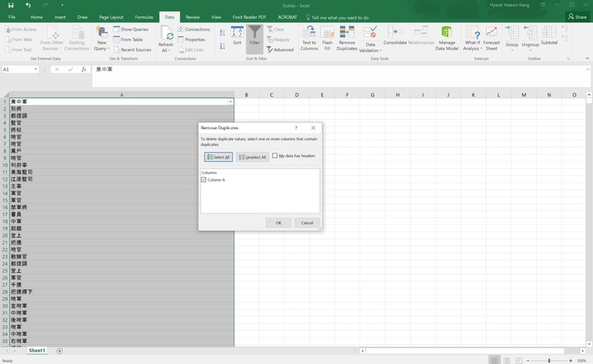The image size is (593, 364).
Task: Open Manage Data Model
Action: click(447, 38)
